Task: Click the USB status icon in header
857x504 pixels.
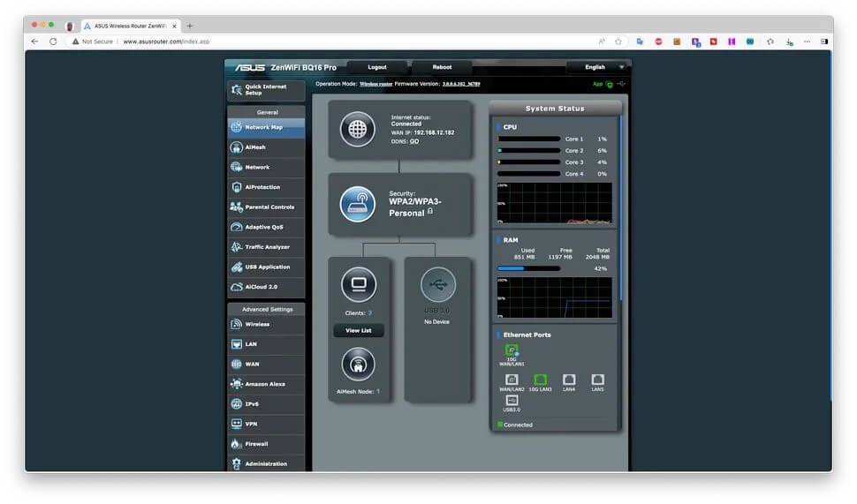Action: tap(621, 84)
